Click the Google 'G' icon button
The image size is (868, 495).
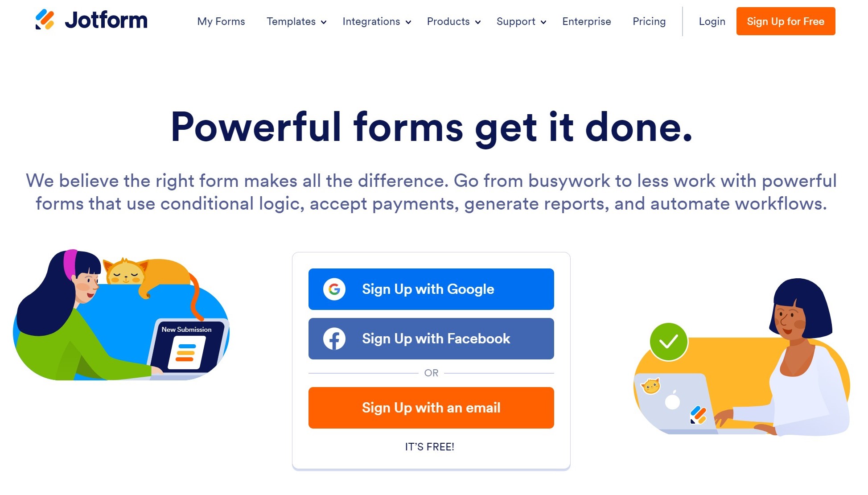click(334, 289)
